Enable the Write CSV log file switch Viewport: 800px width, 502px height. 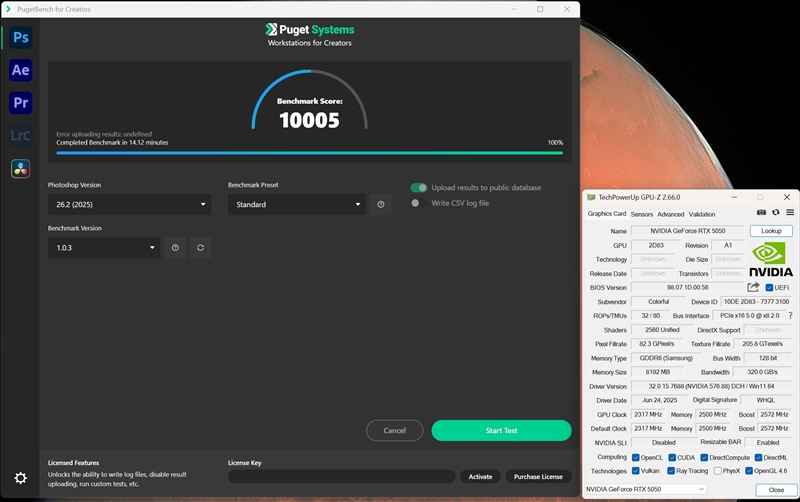point(419,203)
